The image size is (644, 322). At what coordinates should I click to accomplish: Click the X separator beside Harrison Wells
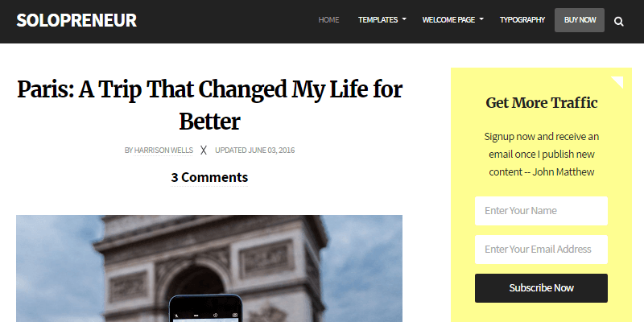pyautogui.click(x=204, y=150)
